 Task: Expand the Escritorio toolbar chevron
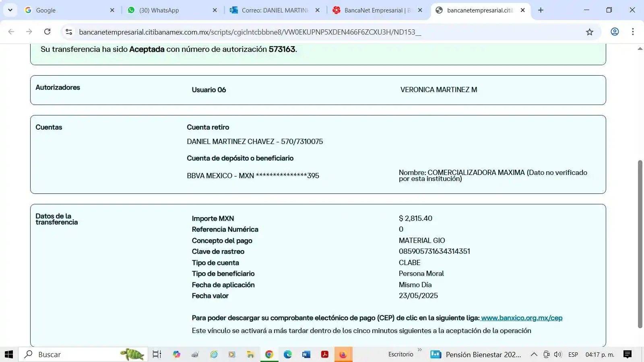click(420, 350)
